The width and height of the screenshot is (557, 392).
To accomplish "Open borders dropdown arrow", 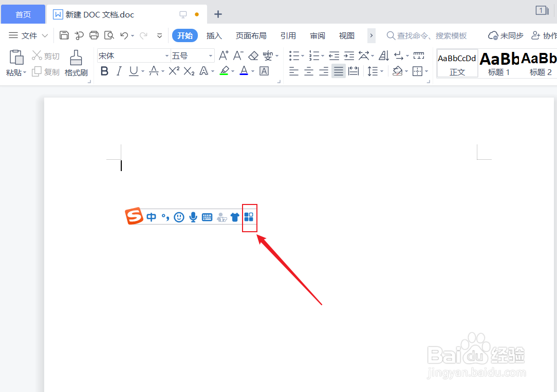I will click(426, 71).
